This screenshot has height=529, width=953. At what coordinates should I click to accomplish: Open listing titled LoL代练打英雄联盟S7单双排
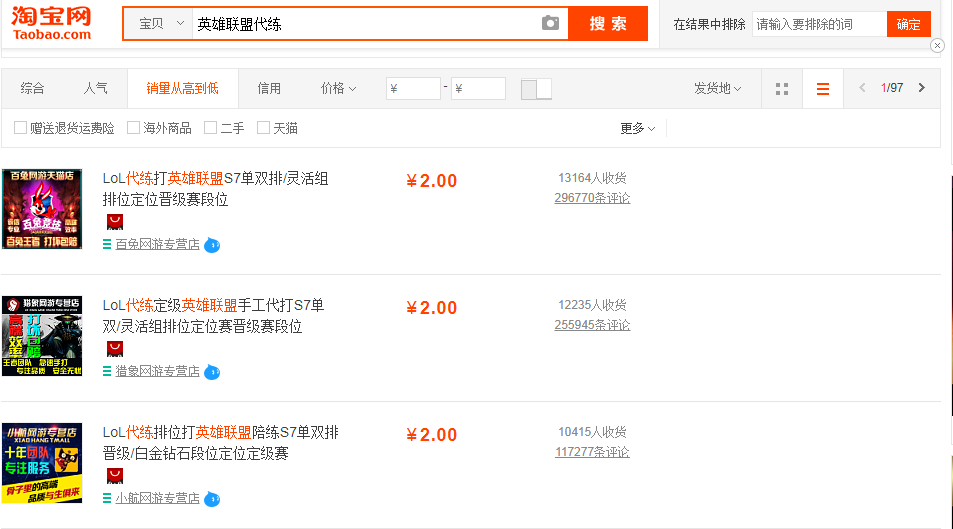click(x=216, y=189)
